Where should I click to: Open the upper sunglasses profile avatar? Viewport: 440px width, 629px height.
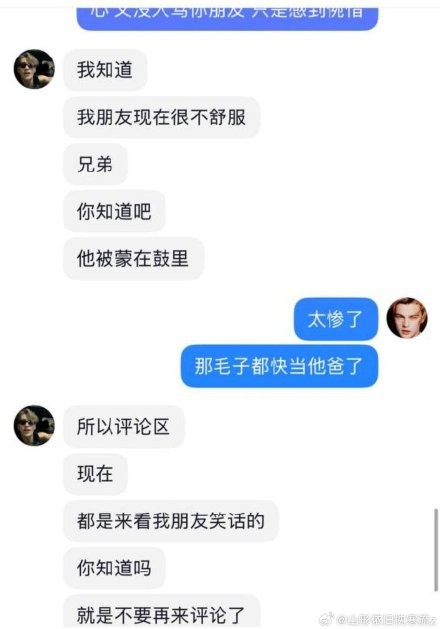tap(34, 69)
